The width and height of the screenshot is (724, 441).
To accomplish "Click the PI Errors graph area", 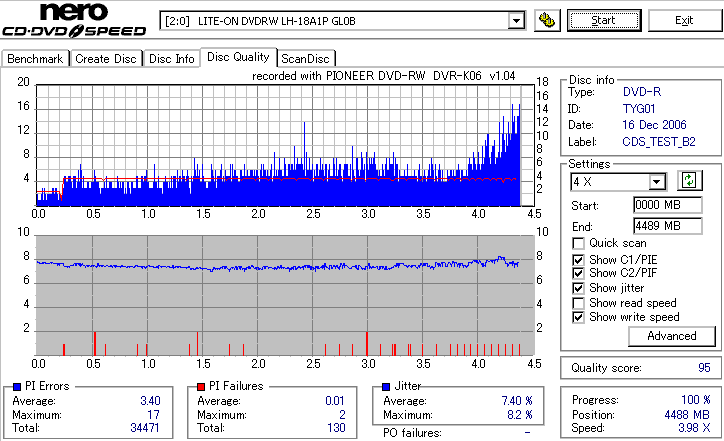I will (x=285, y=145).
